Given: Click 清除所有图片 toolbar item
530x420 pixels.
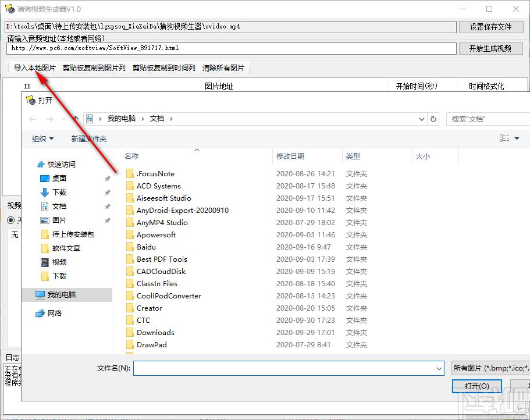Looking at the screenshot, I should (223, 68).
